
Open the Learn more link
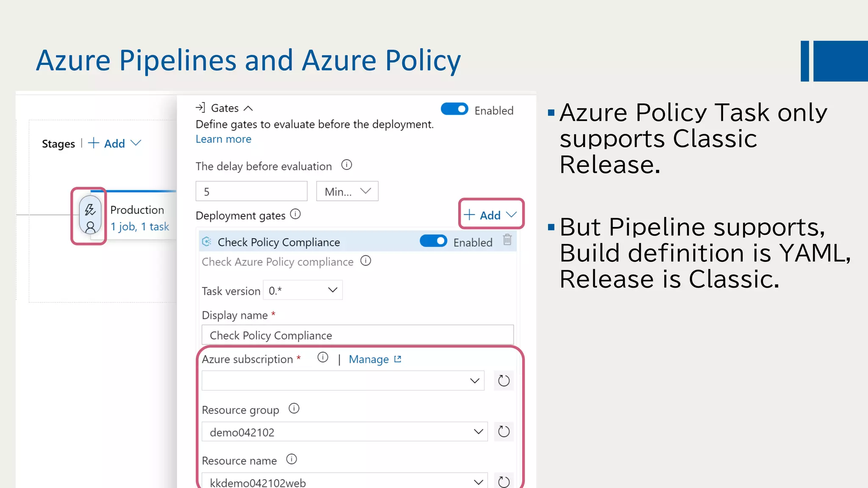click(223, 139)
